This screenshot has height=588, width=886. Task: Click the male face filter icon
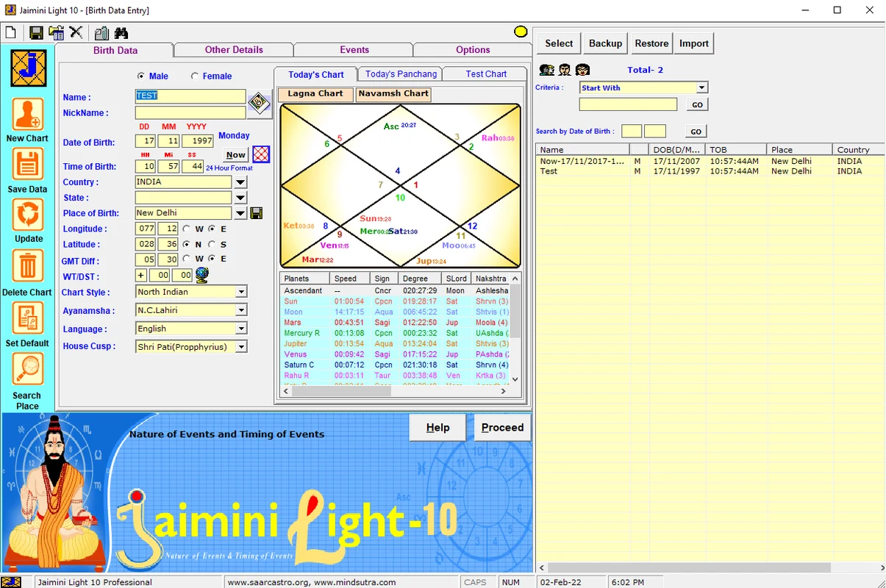pyautogui.click(x=565, y=70)
